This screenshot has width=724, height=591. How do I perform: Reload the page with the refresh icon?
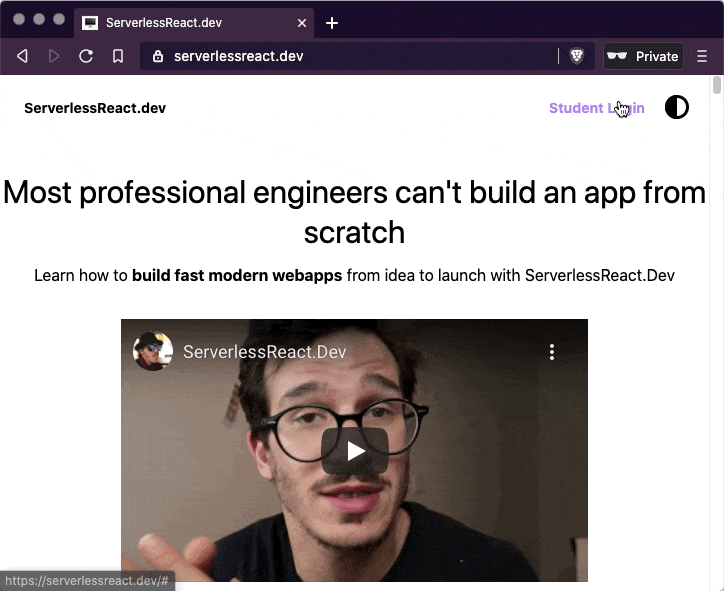(86, 56)
